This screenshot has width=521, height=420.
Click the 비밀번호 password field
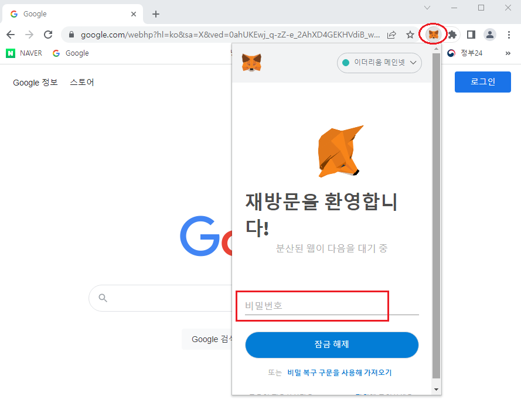[x=332, y=305]
